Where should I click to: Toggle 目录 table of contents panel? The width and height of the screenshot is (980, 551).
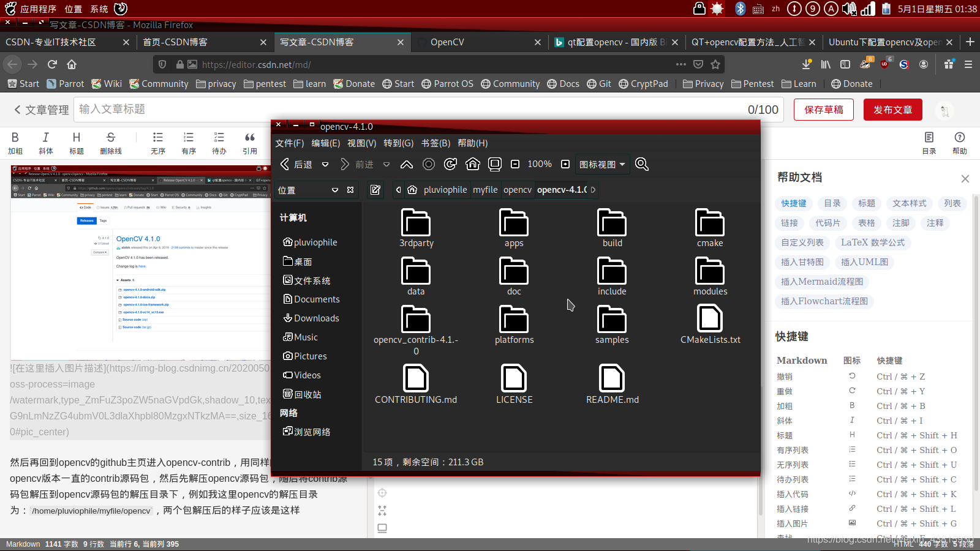(x=929, y=143)
